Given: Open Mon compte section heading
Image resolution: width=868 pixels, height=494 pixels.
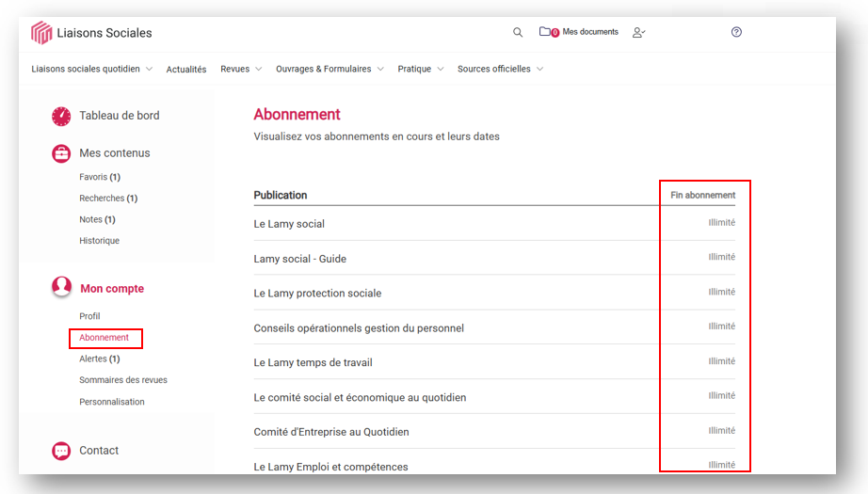Looking at the screenshot, I should [112, 288].
